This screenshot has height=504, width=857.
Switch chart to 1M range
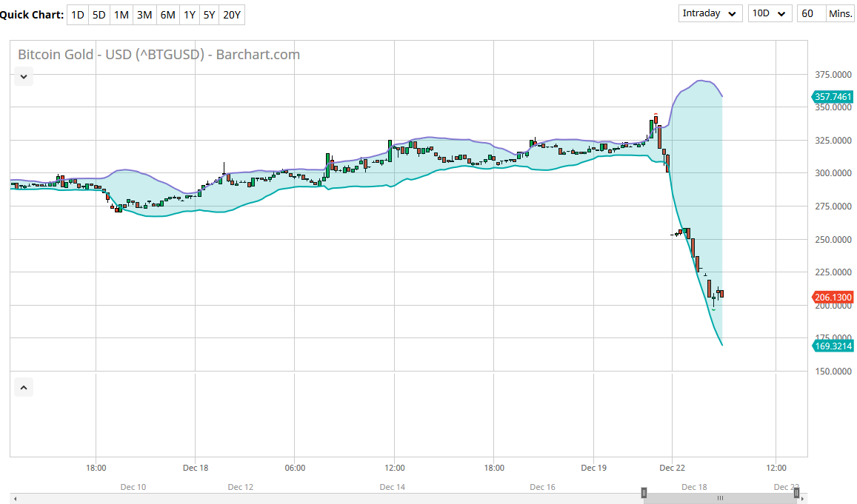tap(121, 15)
